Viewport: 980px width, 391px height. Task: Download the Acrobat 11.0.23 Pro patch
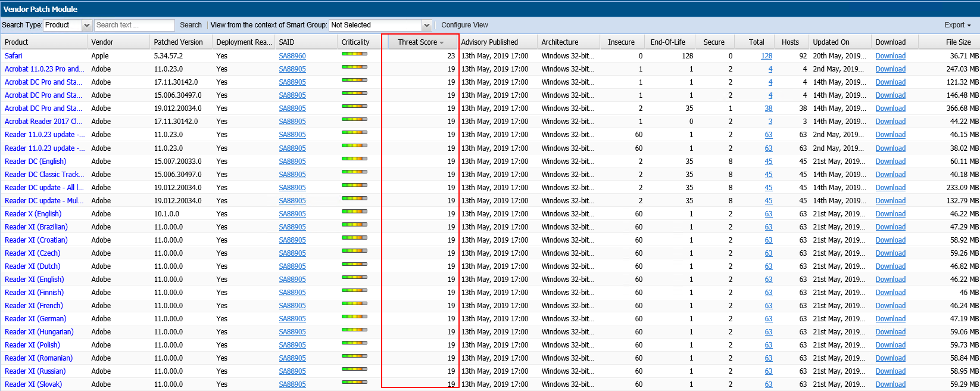tap(890, 69)
